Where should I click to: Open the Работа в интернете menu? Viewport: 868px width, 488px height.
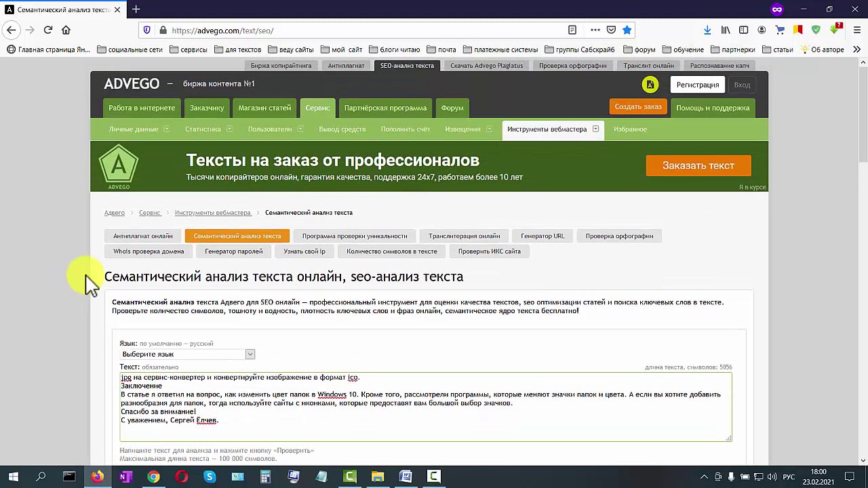click(142, 108)
